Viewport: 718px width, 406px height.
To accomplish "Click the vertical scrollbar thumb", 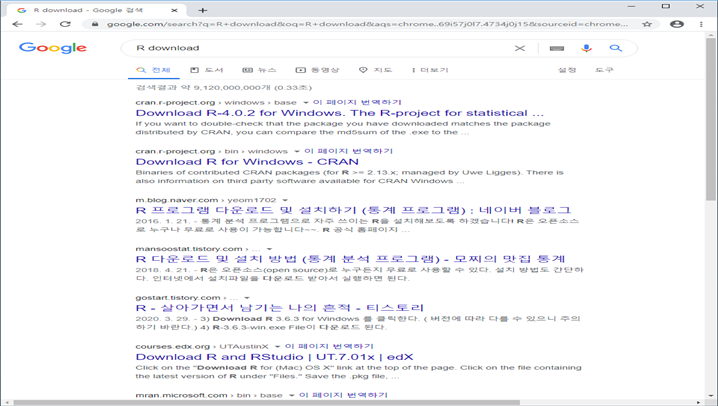I will coord(711,120).
